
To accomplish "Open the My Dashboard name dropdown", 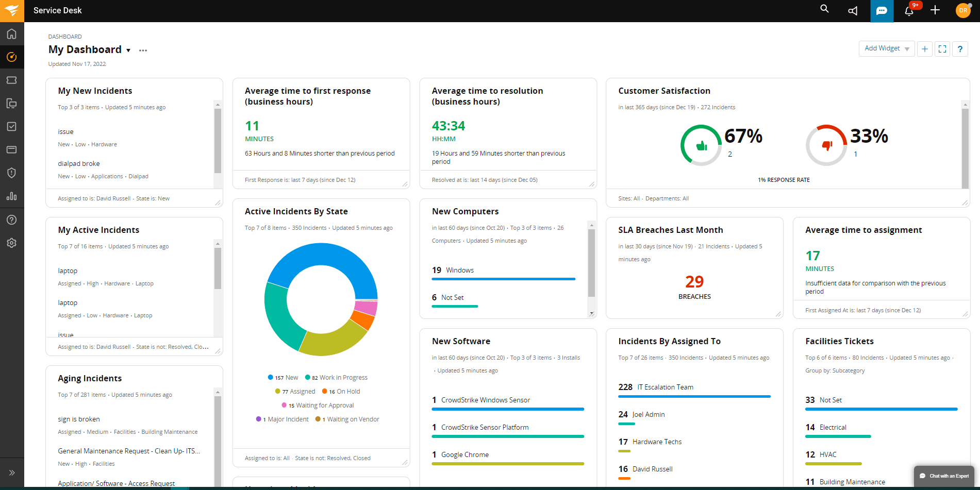I will tap(128, 50).
